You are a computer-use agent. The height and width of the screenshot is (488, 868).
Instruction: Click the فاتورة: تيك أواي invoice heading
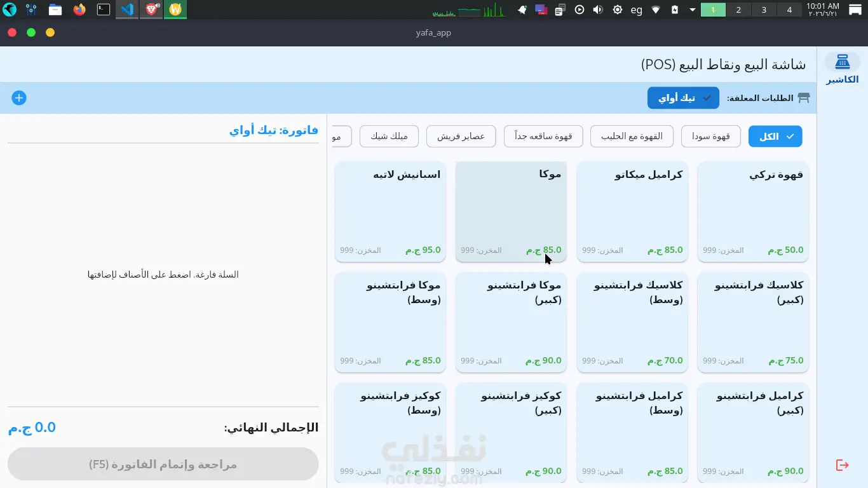274,130
